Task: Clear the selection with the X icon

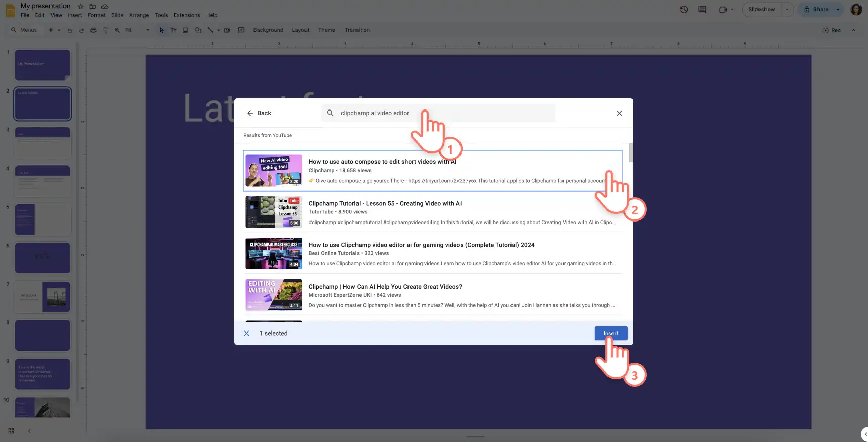Action: pos(246,333)
